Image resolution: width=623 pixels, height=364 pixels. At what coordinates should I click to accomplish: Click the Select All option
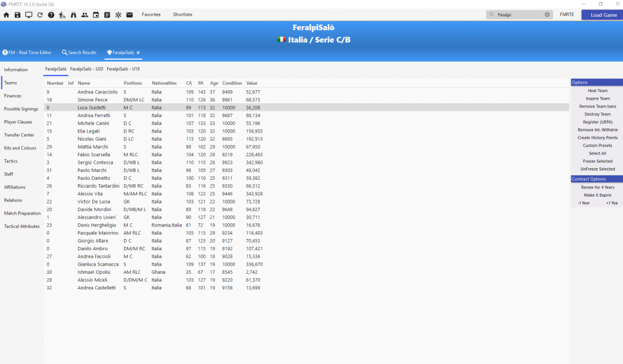click(x=597, y=154)
